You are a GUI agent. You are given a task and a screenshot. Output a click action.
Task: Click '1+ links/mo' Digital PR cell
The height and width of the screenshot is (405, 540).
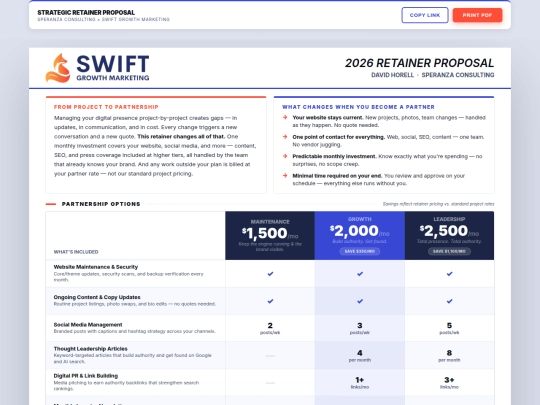tap(360, 383)
